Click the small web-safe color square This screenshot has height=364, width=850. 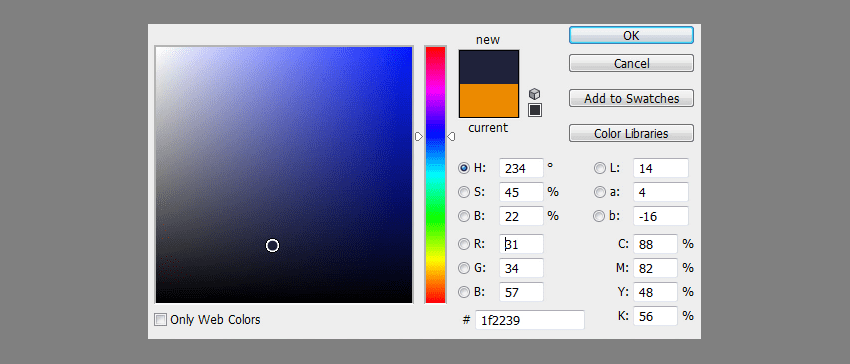tap(535, 110)
